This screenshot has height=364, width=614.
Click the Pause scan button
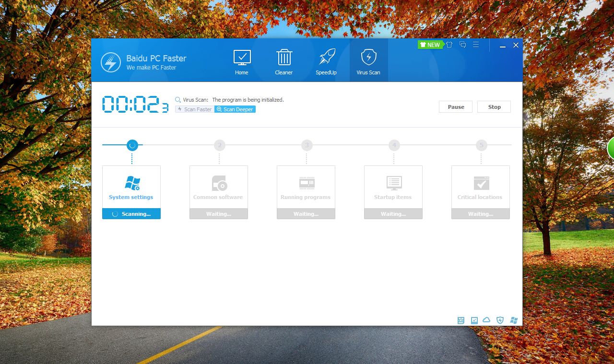(x=456, y=107)
